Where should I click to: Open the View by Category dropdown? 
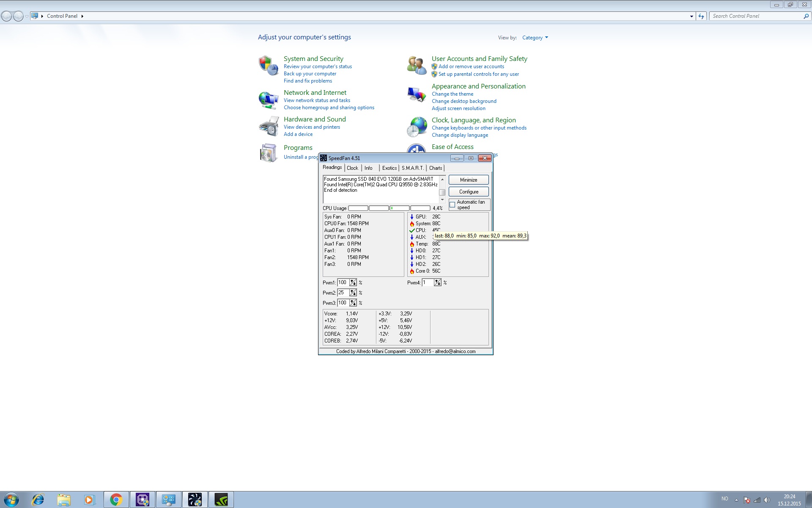[x=535, y=38]
